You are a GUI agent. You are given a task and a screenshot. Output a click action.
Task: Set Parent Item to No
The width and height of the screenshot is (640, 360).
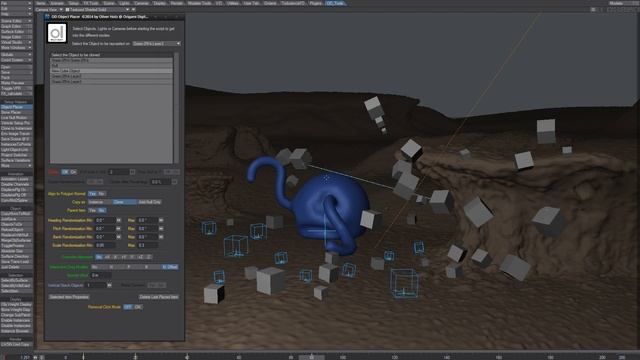[101, 210]
